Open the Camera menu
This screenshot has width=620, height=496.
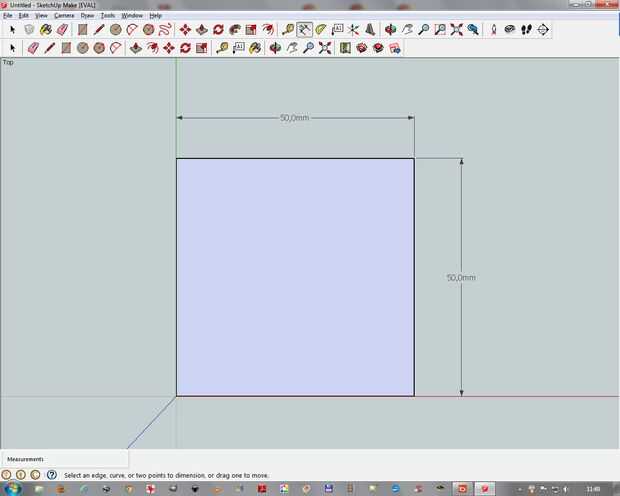[64, 15]
